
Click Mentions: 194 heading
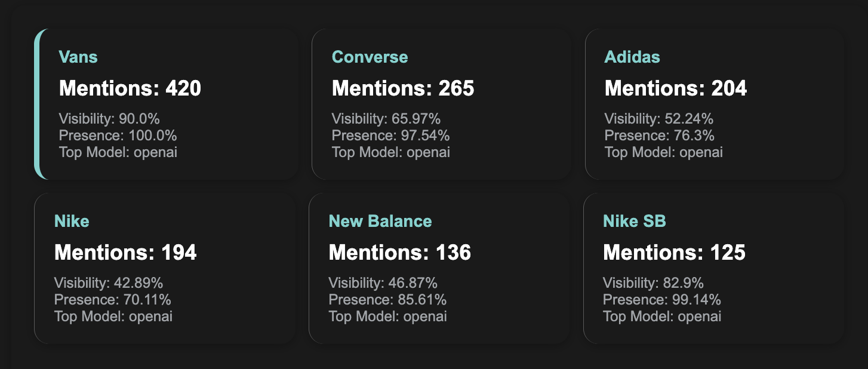(125, 253)
